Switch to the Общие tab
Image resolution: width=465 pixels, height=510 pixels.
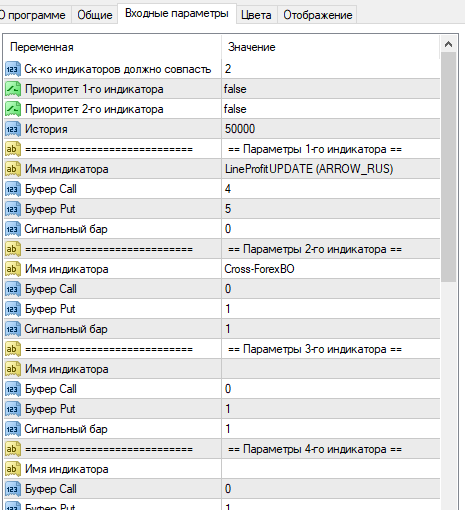95,15
